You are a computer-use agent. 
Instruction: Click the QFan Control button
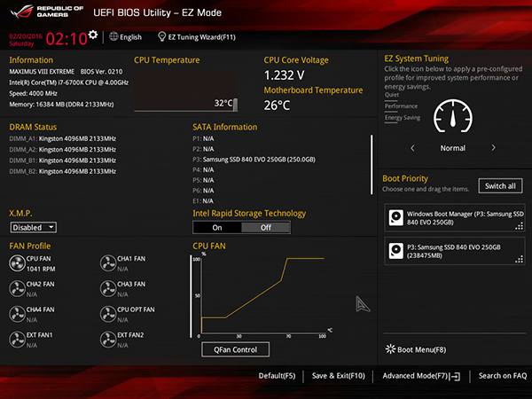(236, 349)
